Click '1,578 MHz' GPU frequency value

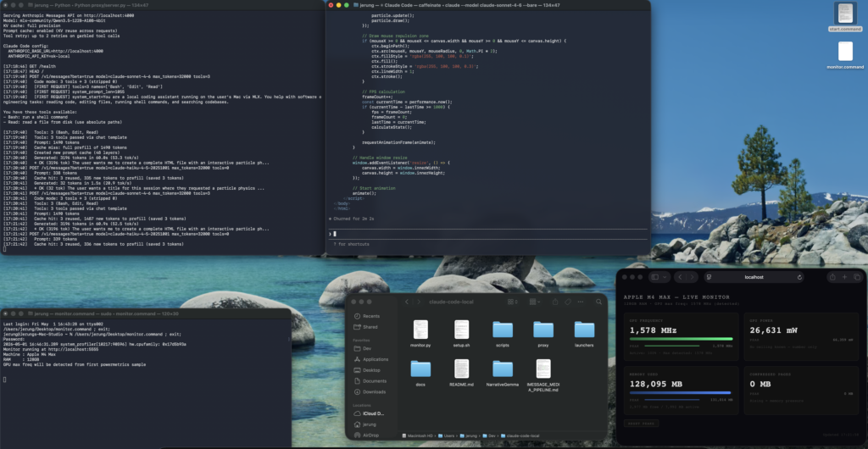pyautogui.click(x=654, y=330)
